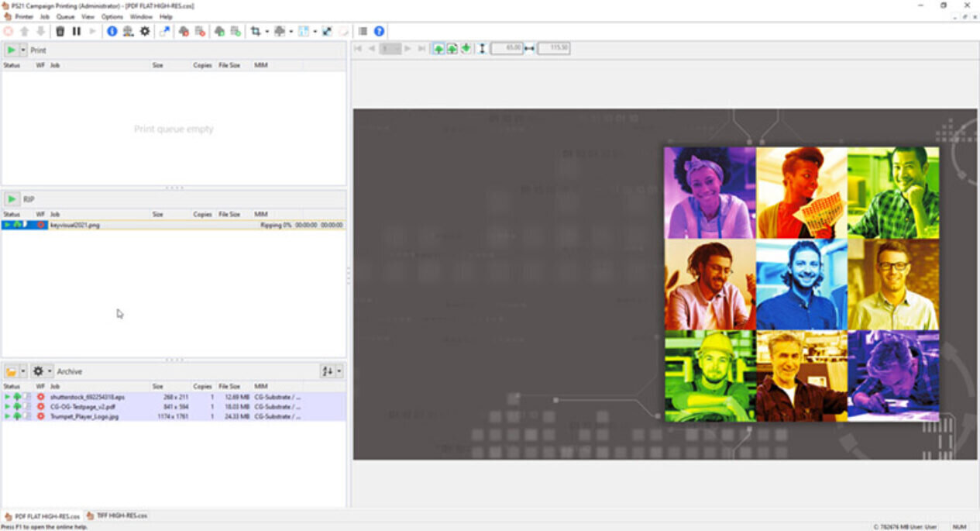This screenshot has height=531, width=980.
Task: Expand the Archive sort order dropdown
Action: (x=339, y=371)
